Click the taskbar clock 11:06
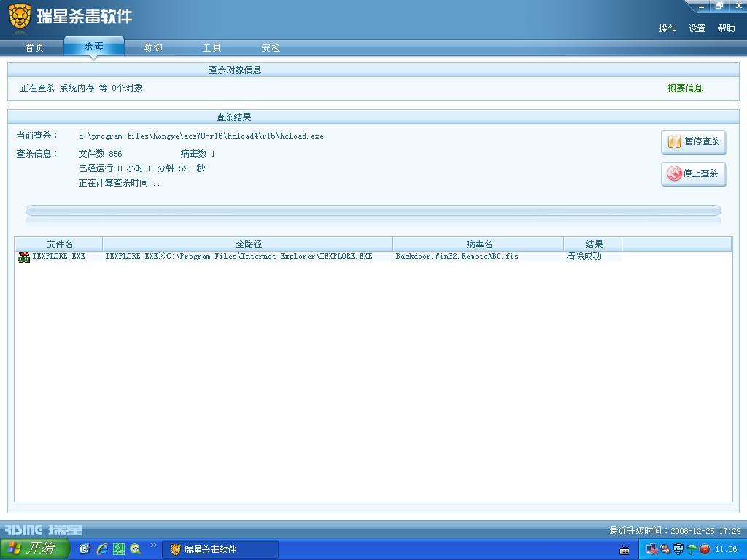Image resolution: width=747 pixels, height=560 pixels. coord(726,550)
